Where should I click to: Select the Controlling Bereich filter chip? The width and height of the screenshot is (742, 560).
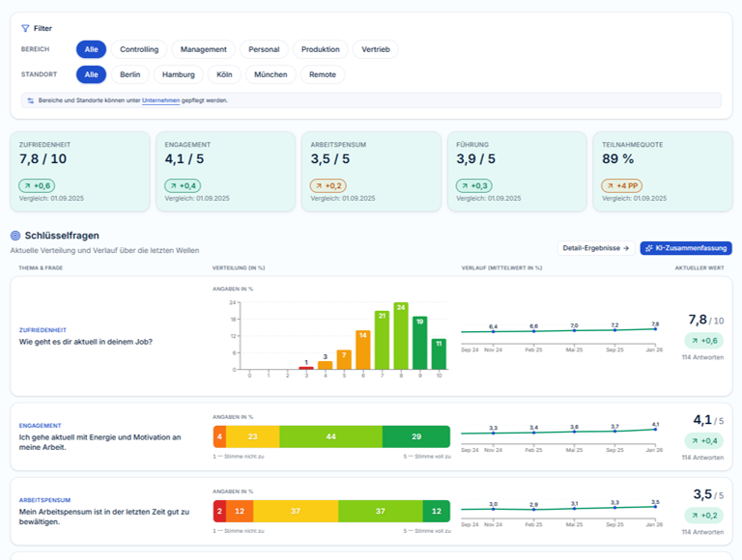pyautogui.click(x=139, y=49)
